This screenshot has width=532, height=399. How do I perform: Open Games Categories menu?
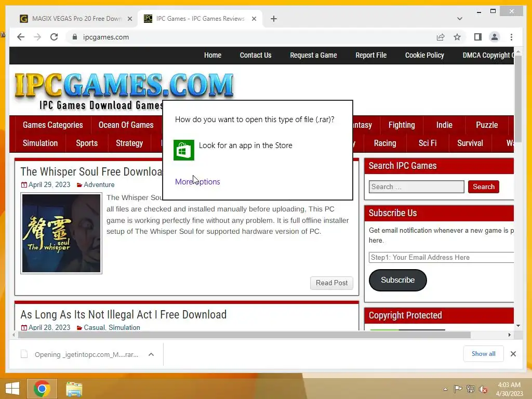53,125
